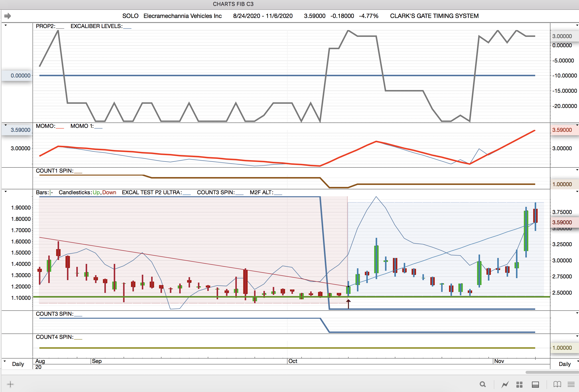Open the list lines menu icon
Screen dimensions: 579x392
coord(571,385)
